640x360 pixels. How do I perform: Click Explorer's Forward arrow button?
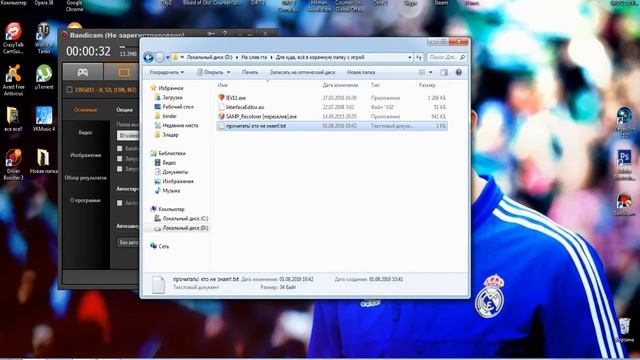[160, 58]
